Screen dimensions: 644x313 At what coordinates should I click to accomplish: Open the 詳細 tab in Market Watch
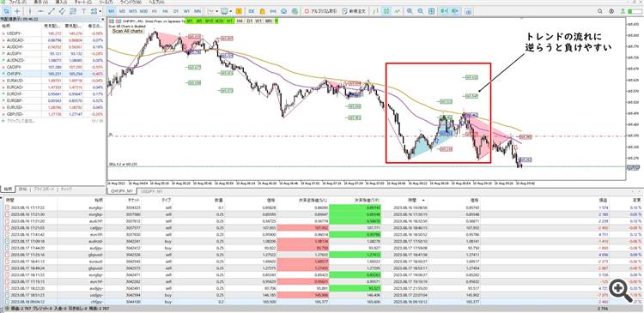point(22,190)
